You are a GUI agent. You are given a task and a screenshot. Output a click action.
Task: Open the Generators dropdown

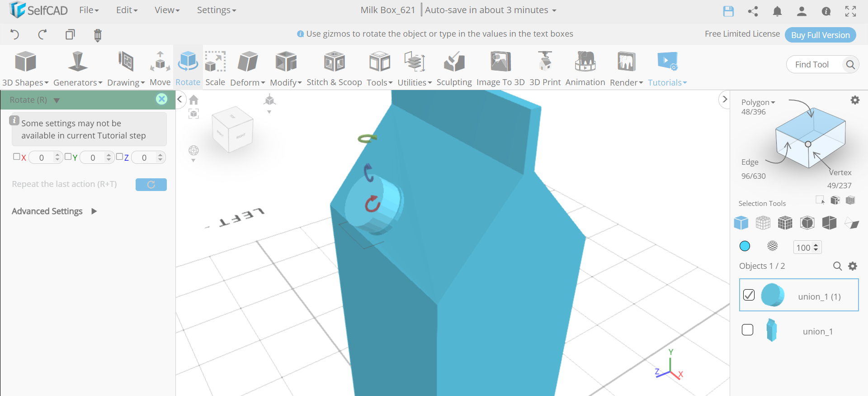pyautogui.click(x=78, y=69)
